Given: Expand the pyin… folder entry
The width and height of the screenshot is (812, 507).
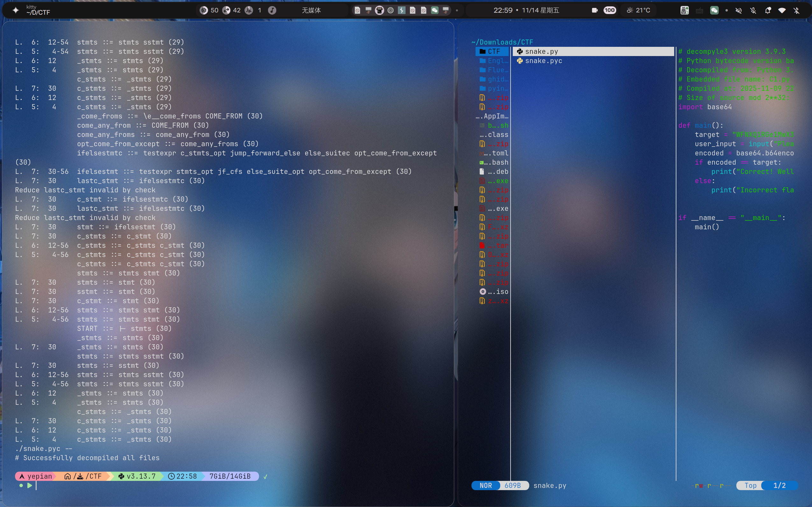Looking at the screenshot, I should 494,89.
